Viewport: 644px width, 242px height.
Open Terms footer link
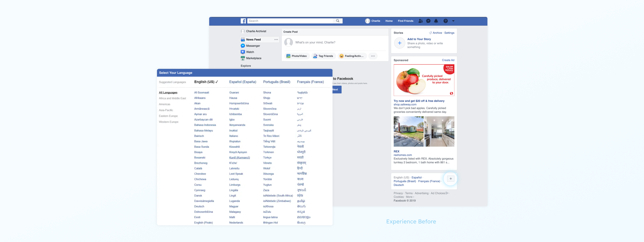(x=409, y=193)
